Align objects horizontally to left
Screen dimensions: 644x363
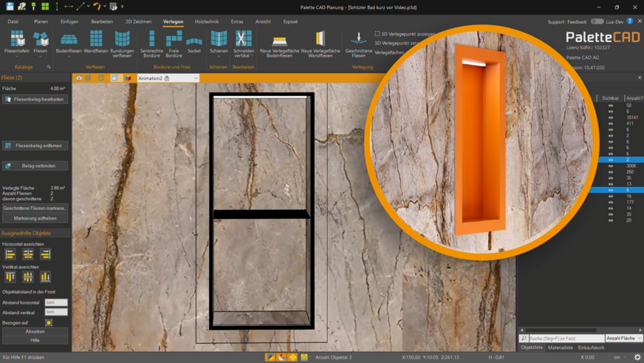coord(10,254)
